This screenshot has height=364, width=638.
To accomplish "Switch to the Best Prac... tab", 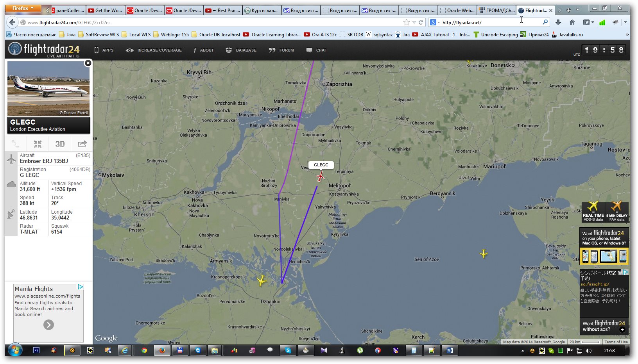I will 223,11.
